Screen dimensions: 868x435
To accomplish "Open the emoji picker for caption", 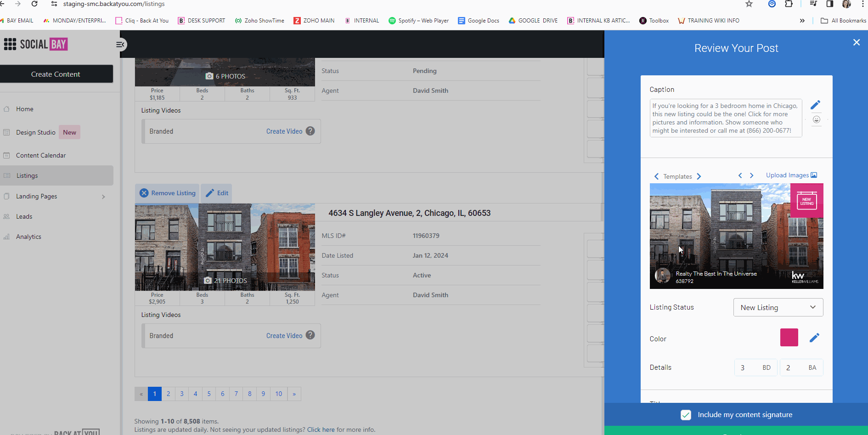I will point(816,119).
